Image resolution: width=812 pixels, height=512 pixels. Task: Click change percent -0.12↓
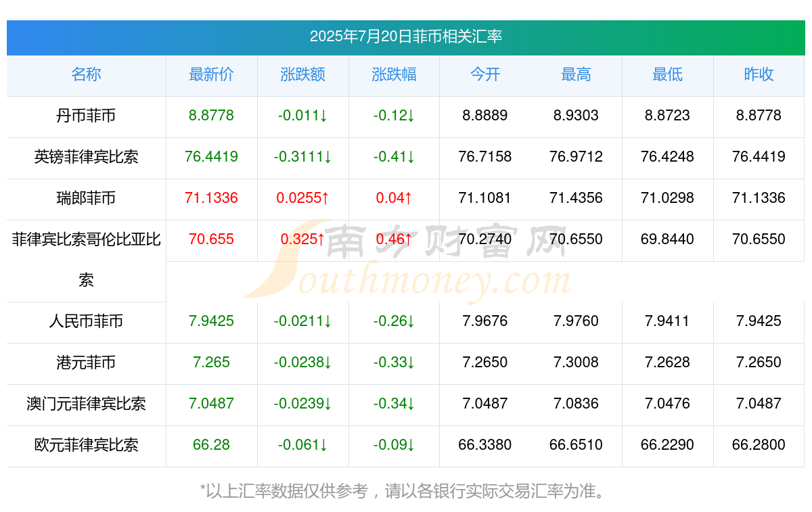[394, 116]
